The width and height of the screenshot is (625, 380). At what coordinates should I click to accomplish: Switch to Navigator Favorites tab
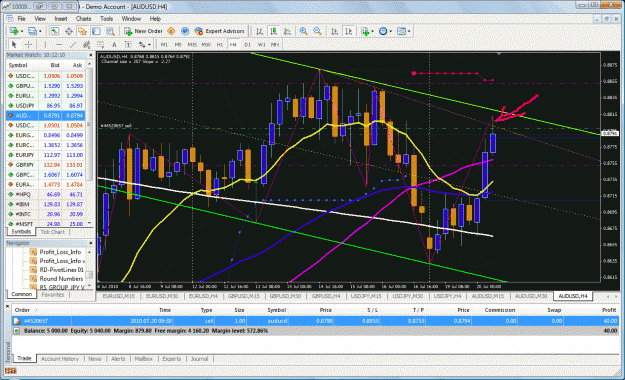click(x=53, y=295)
